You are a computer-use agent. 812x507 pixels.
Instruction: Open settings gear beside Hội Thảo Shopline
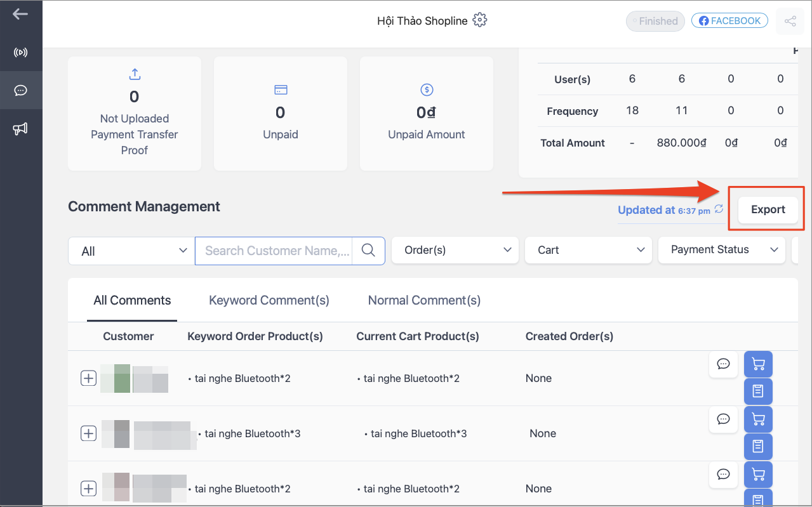coord(480,20)
